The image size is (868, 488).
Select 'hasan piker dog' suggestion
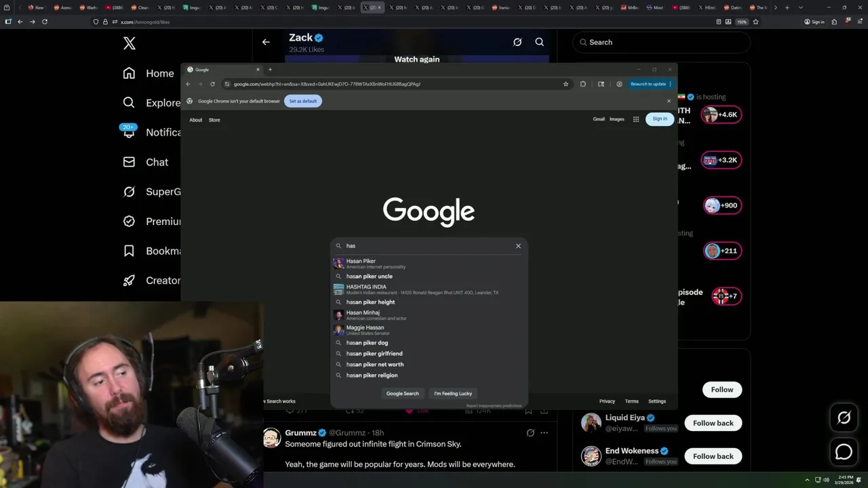(429, 343)
